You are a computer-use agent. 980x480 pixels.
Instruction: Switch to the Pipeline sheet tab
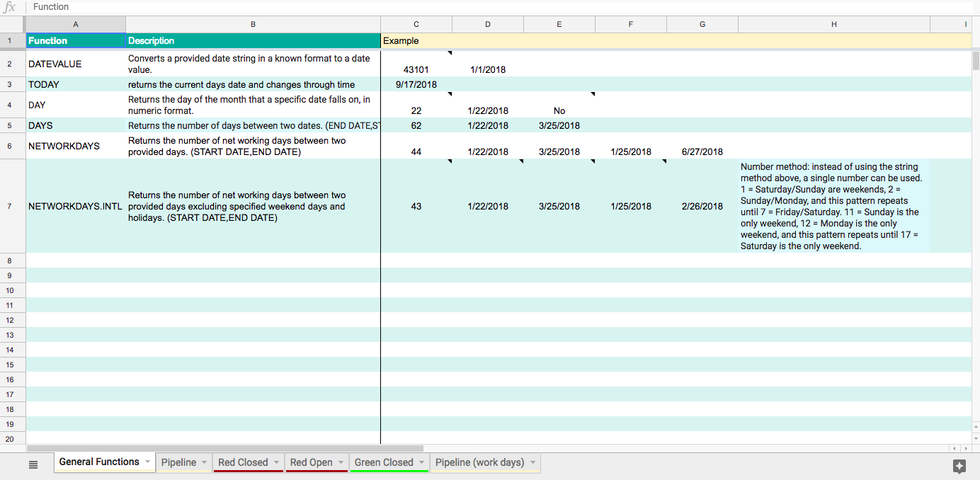(178, 462)
